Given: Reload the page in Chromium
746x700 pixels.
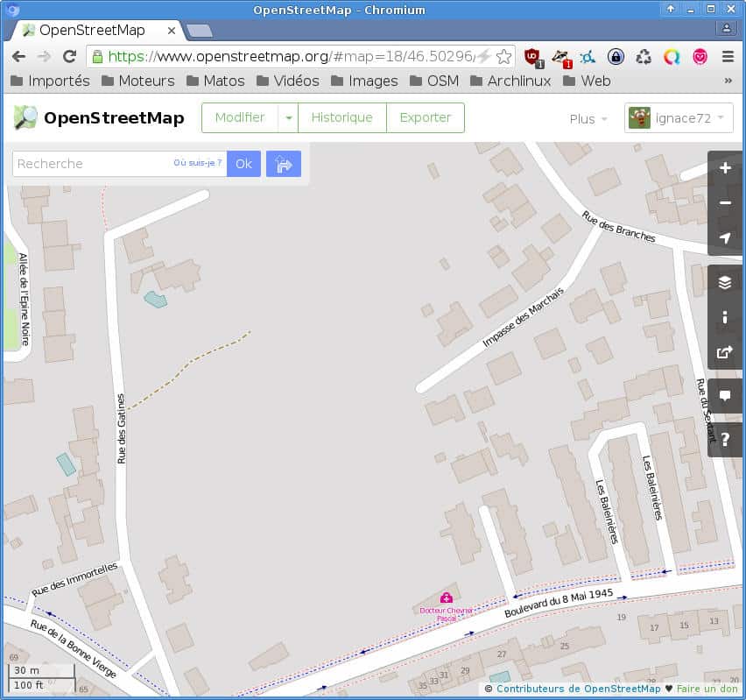Looking at the screenshot, I should click(69, 56).
